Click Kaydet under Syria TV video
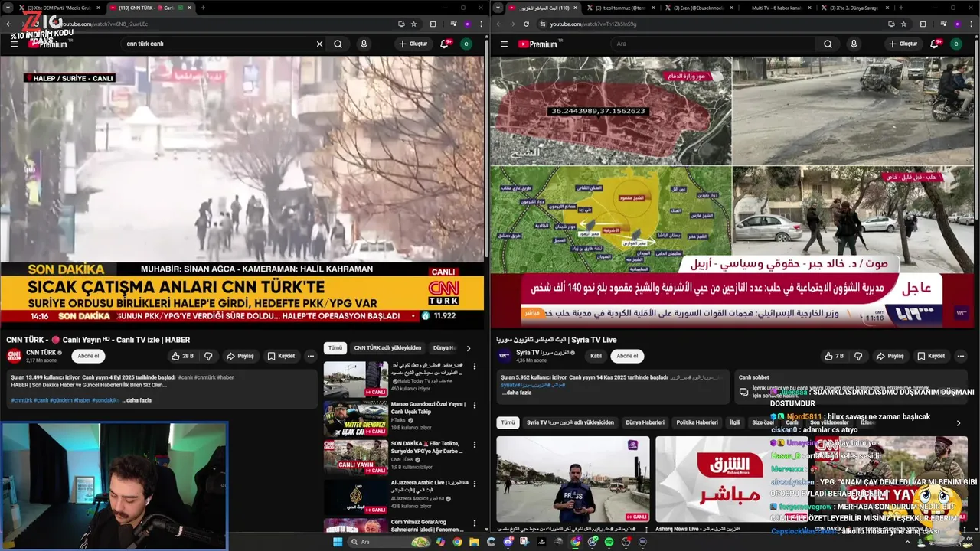Image resolution: width=980 pixels, height=551 pixels. [931, 356]
